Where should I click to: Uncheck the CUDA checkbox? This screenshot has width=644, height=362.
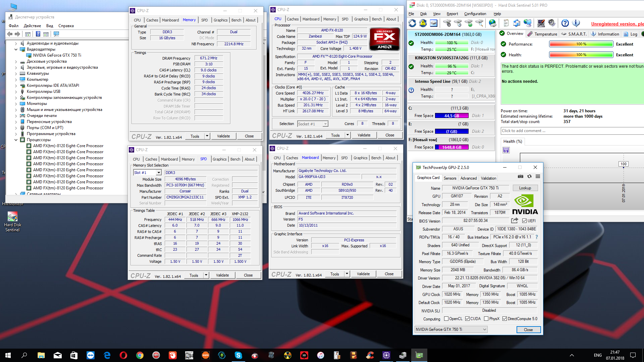[467, 319]
